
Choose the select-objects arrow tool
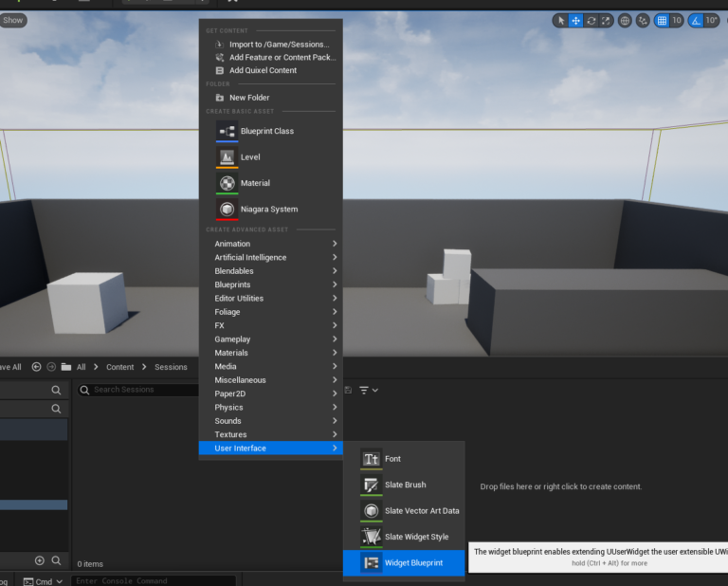(x=561, y=20)
